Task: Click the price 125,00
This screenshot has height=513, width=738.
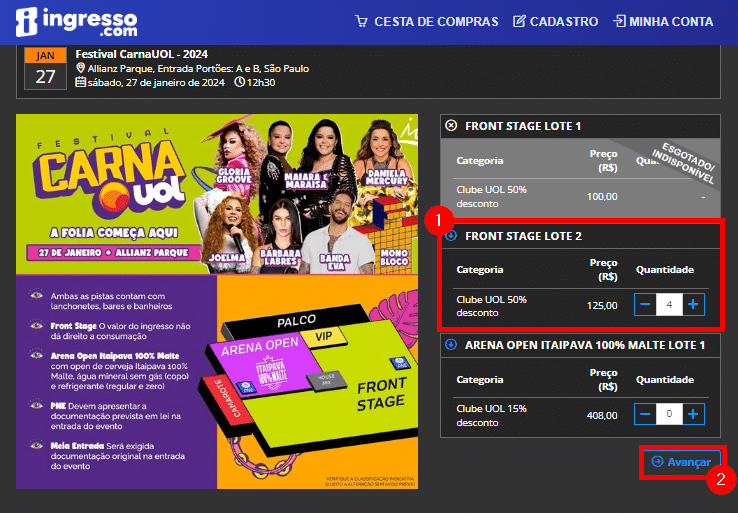Action: [x=602, y=305]
